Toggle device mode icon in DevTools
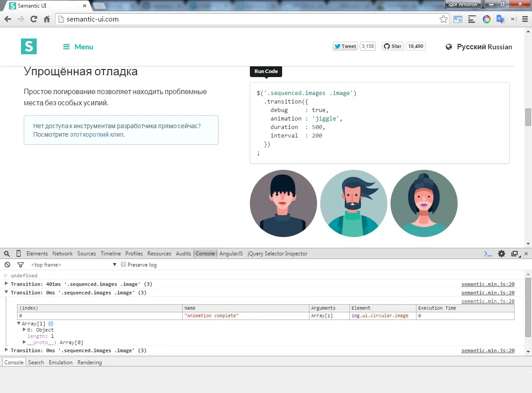Viewport: 532px width, 393px height. point(19,254)
